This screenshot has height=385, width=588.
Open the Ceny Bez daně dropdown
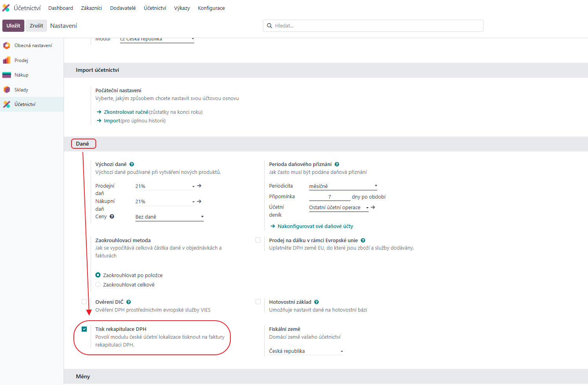coord(169,217)
